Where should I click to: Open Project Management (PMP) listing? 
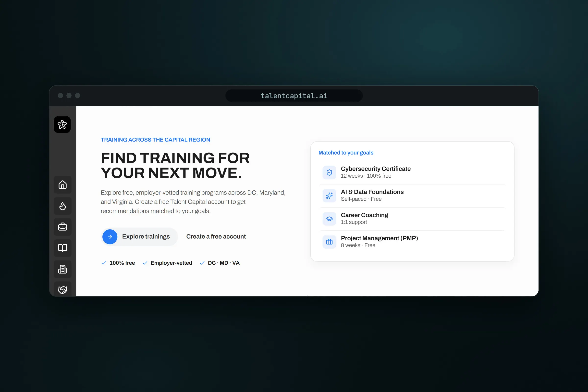[x=412, y=242]
